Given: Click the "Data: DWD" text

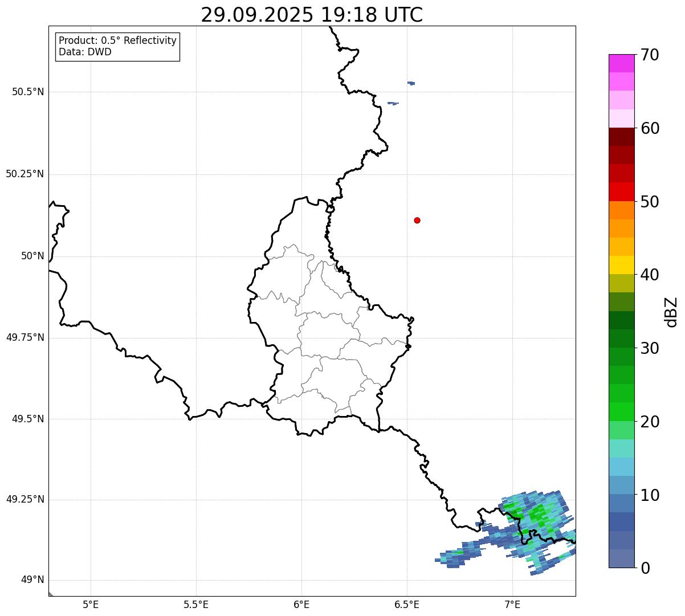Looking at the screenshot, I should click(x=85, y=52).
